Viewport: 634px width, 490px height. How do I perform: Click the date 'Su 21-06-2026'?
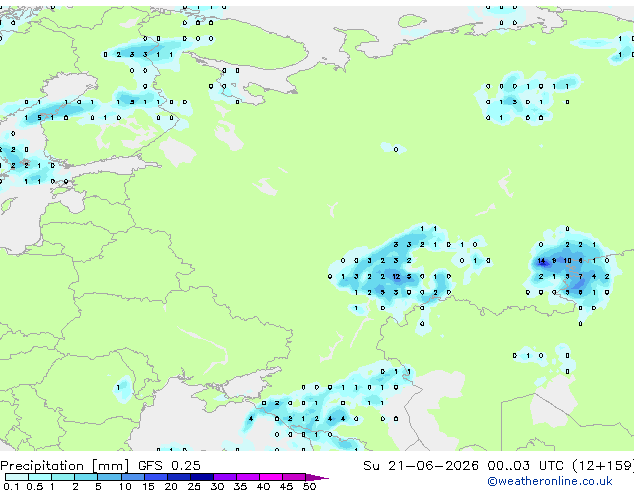tap(421, 466)
